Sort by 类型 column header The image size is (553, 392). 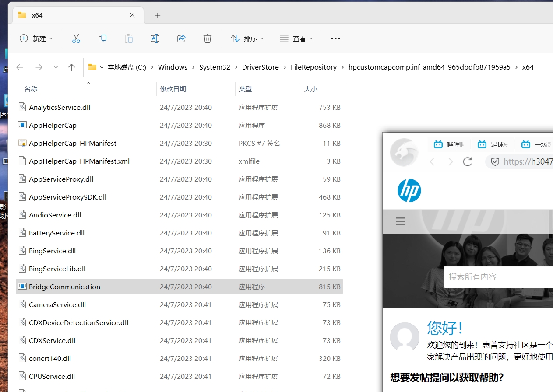click(x=245, y=89)
